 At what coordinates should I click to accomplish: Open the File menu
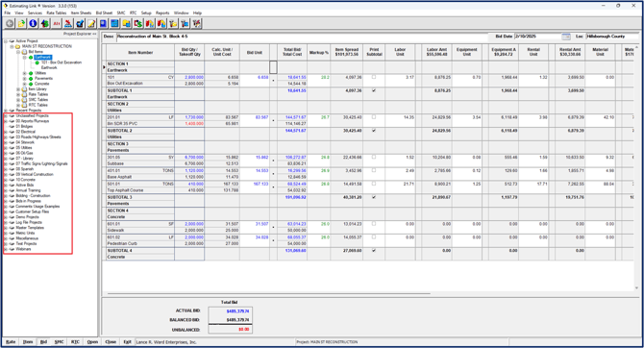point(8,13)
